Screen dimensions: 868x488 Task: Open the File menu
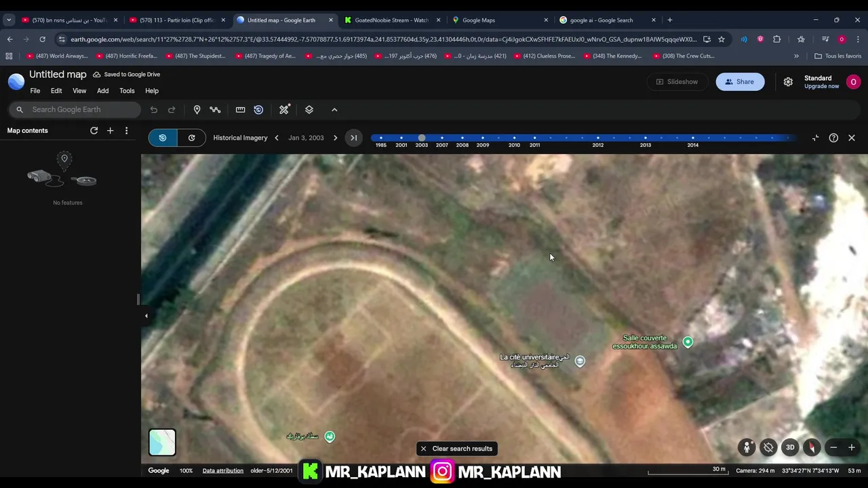coord(35,91)
